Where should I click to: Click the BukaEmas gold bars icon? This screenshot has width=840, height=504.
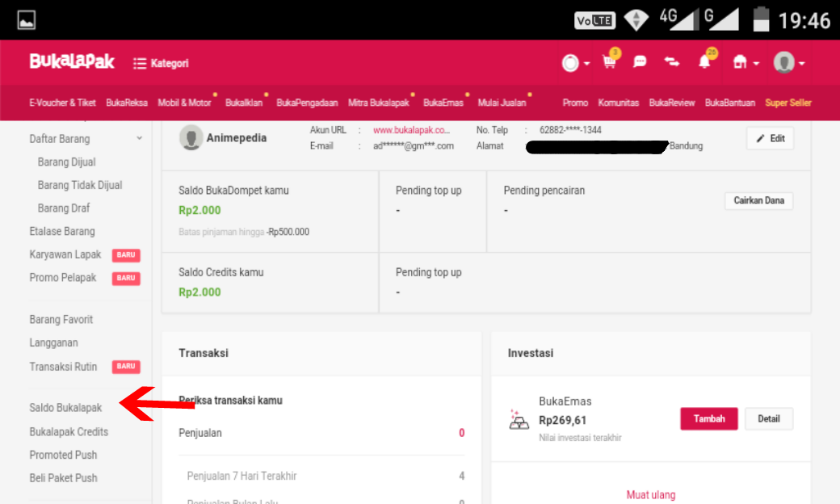coord(518,420)
